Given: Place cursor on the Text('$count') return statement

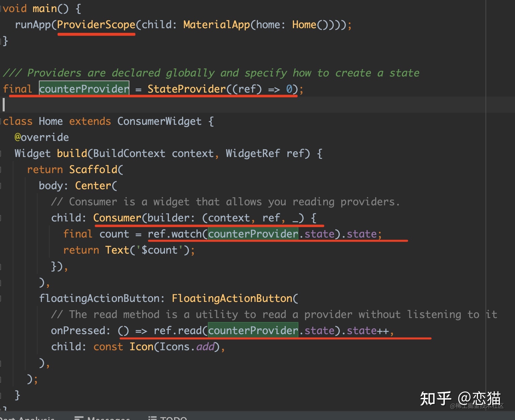Looking at the screenshot, I should point(150,250).
